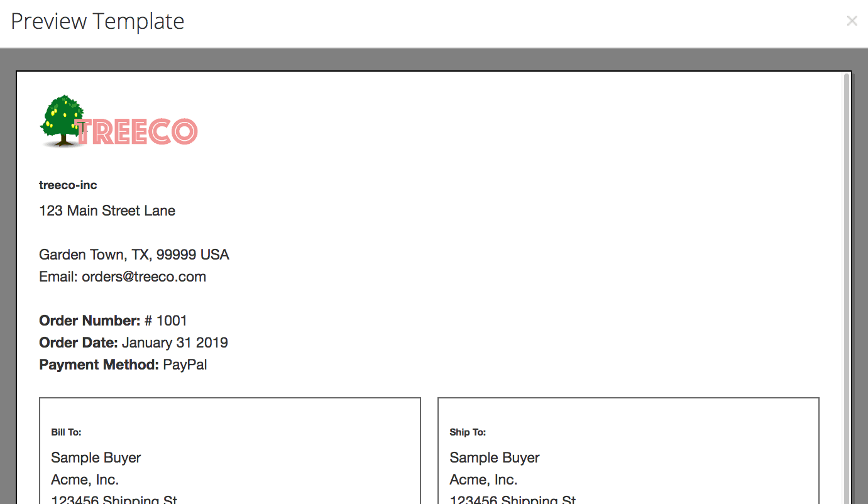Click the Order Number # 1001 line
This screenshot has height=504, width=868.
pyautogui.click(x=113, y=320)
